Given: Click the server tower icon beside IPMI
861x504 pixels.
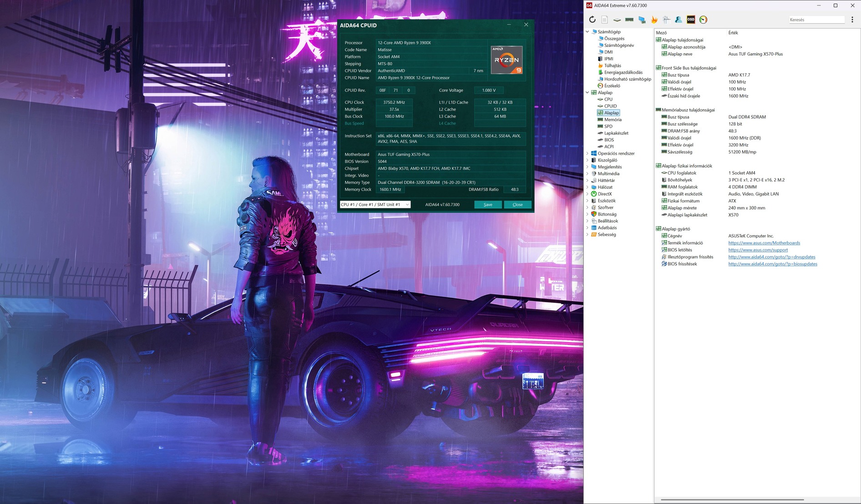Looking at the screenshot, I should click(600, 59).
